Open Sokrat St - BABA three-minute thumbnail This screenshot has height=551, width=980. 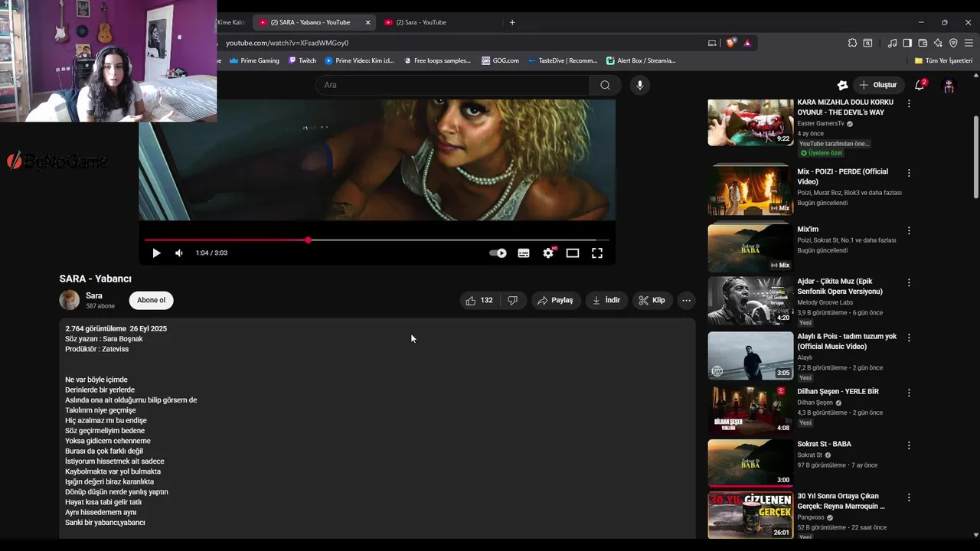coord(750,463)
